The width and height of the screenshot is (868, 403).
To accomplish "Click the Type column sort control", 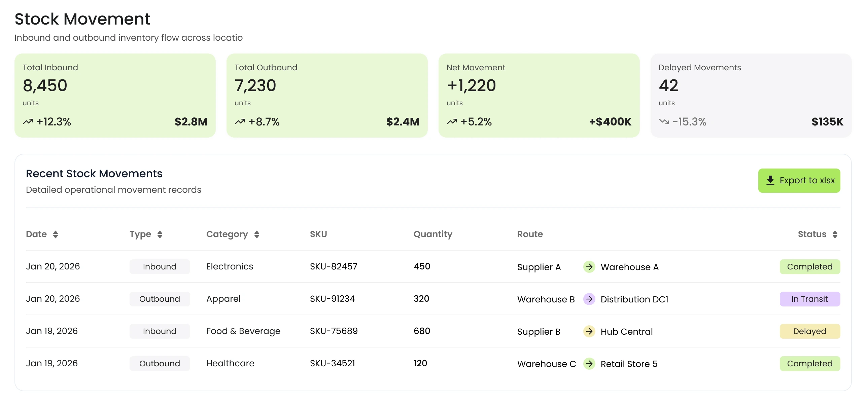I will [160, 234].
